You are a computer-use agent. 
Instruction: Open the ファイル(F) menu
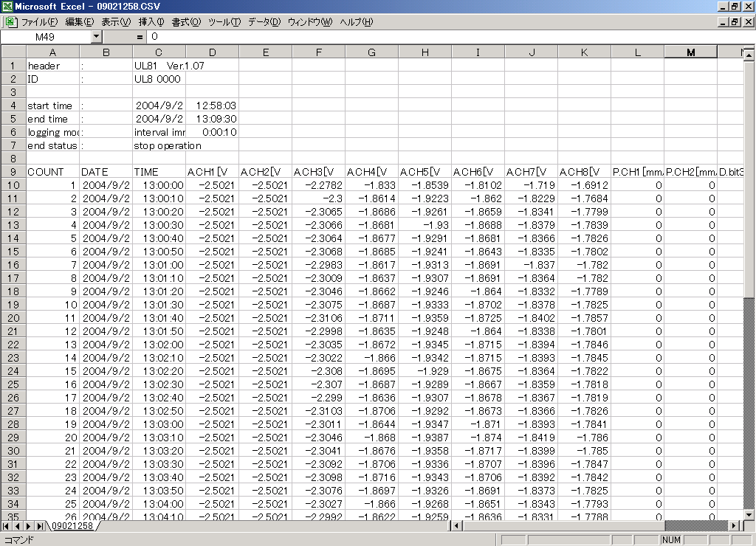[x=40, y=21]
